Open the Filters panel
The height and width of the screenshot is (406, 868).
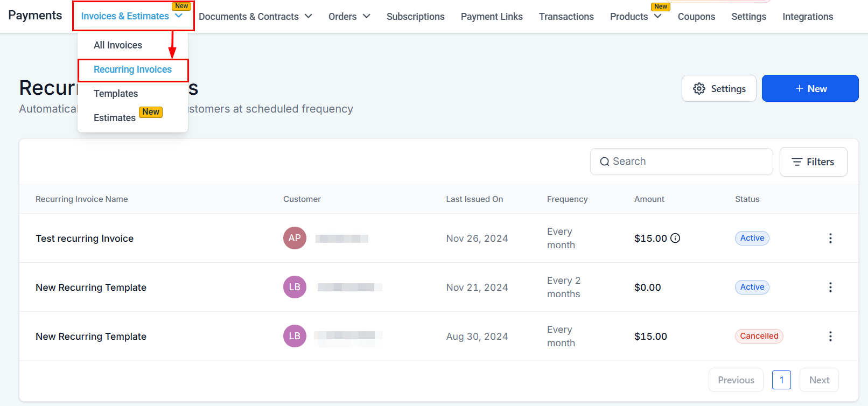[x=813, y=162]
